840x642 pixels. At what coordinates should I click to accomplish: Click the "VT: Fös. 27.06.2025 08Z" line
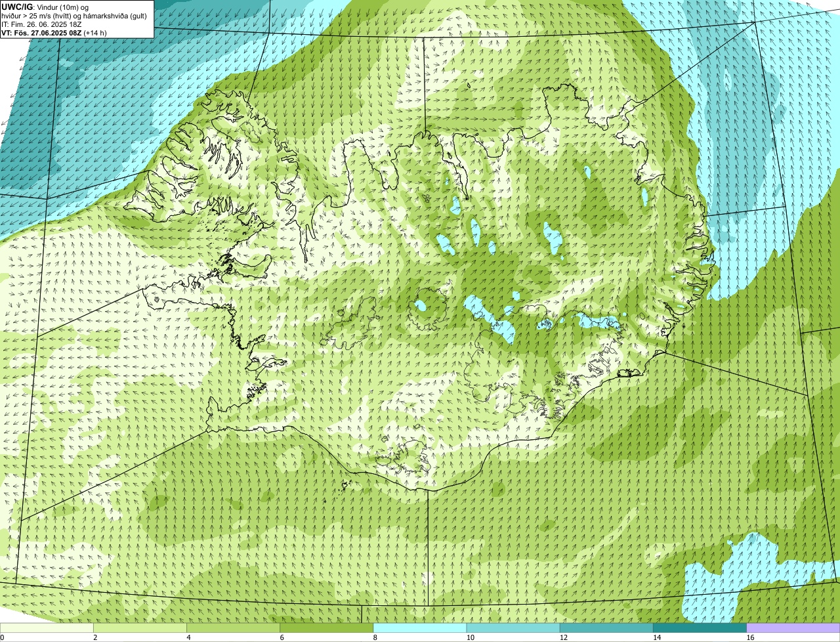click(54, 33)
